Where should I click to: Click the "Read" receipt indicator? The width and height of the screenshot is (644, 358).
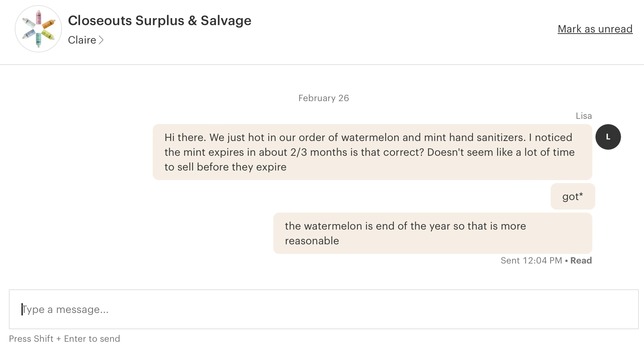(581, 261)
